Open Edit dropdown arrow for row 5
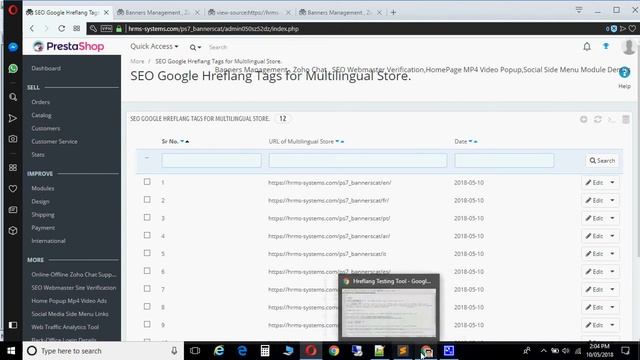This screenshot has width=640, height=360. [612, 254]
